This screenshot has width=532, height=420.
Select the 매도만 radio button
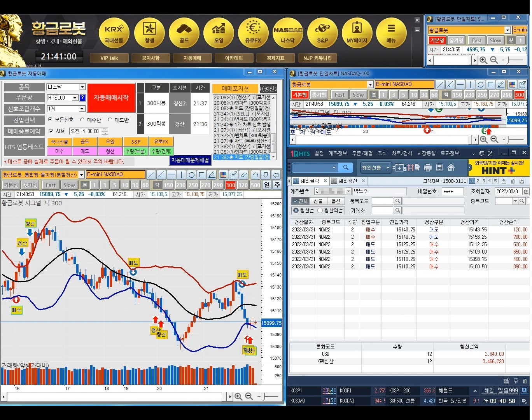point(110,120)
